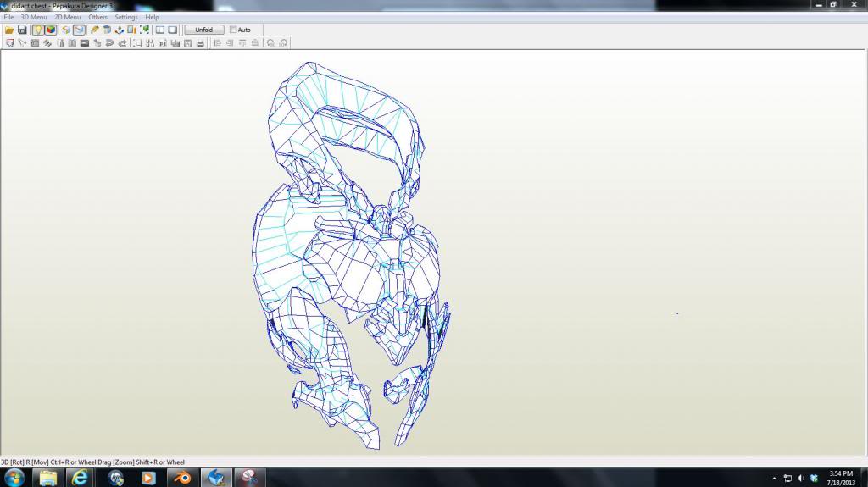
Task: Click the icon right of the dashed rectangle select icon
Action: [x=150, y=43]
